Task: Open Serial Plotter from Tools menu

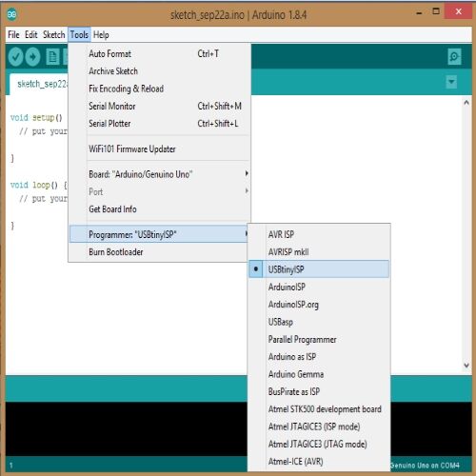Action: pyautogui.click(x=160, y=124)
